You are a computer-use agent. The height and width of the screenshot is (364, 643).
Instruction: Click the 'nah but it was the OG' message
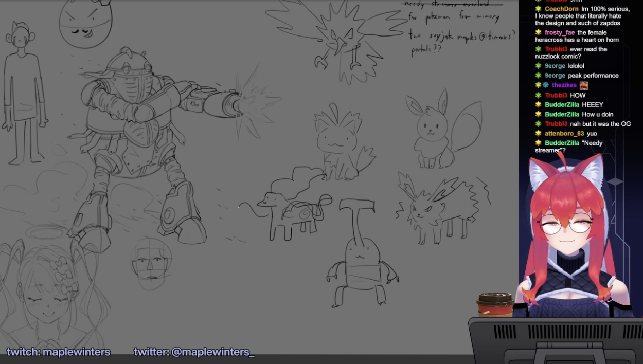coord(600,124)
